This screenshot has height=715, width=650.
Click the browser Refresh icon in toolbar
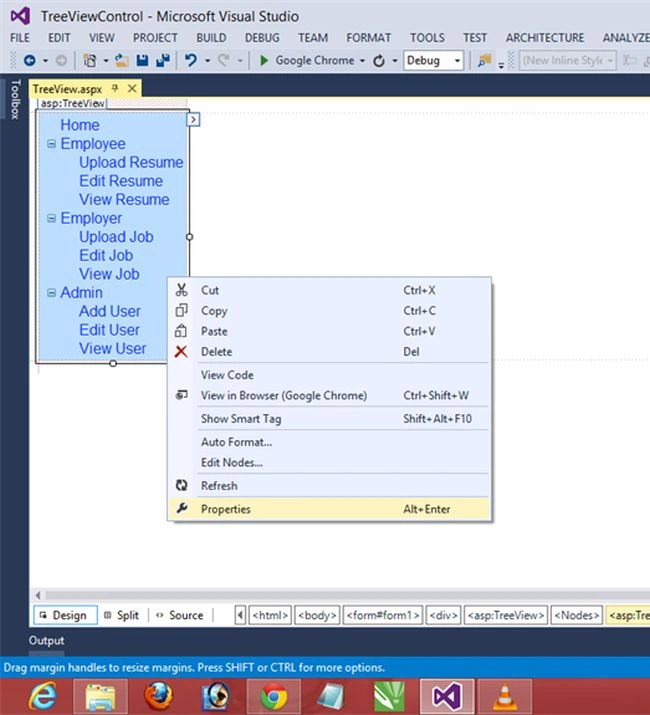pyautogui.click(x=379, y=61)
